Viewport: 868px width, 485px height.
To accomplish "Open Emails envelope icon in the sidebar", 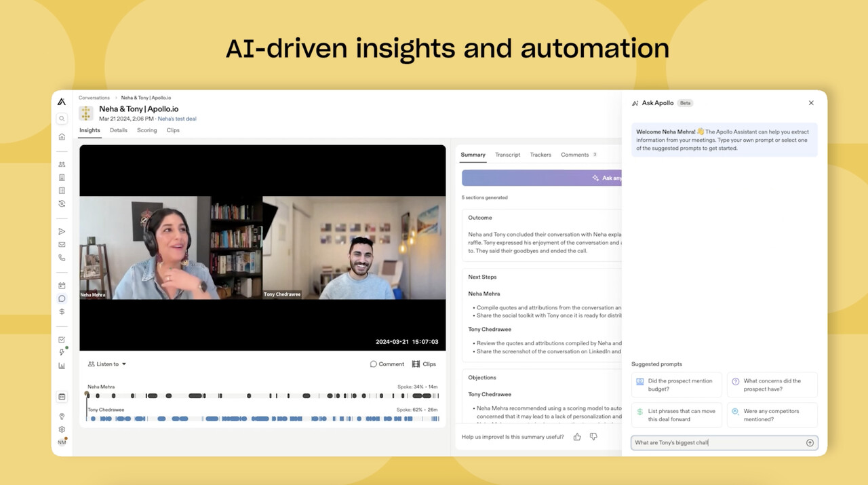I will point(62,244).
